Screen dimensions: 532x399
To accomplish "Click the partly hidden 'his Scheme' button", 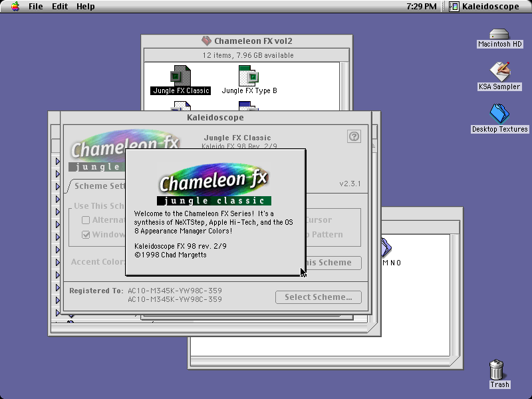I will (x=334, y=263).
